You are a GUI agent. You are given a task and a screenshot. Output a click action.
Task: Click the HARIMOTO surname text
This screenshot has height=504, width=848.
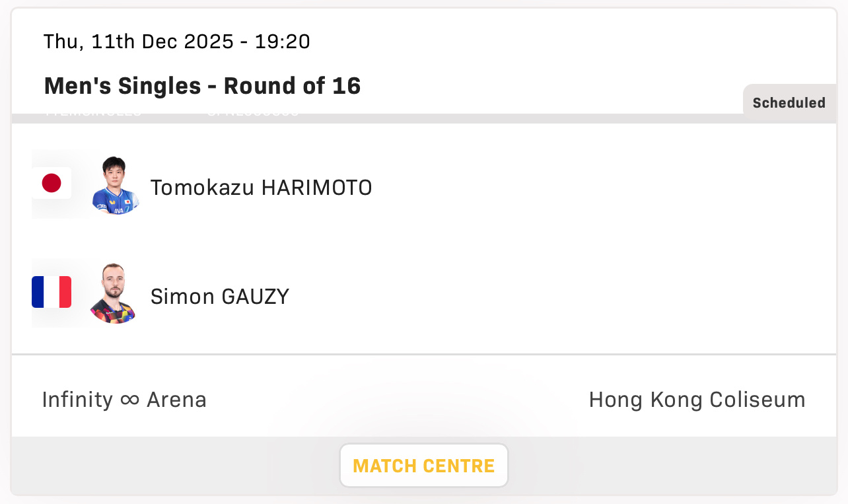pos(316,188)
